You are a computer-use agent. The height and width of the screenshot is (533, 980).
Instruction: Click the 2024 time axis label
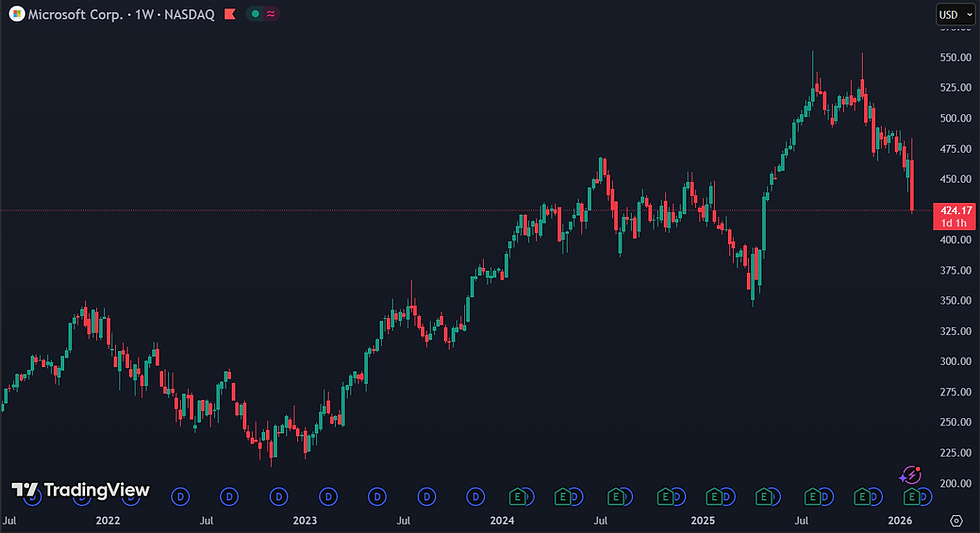click(x=502, y=521)
